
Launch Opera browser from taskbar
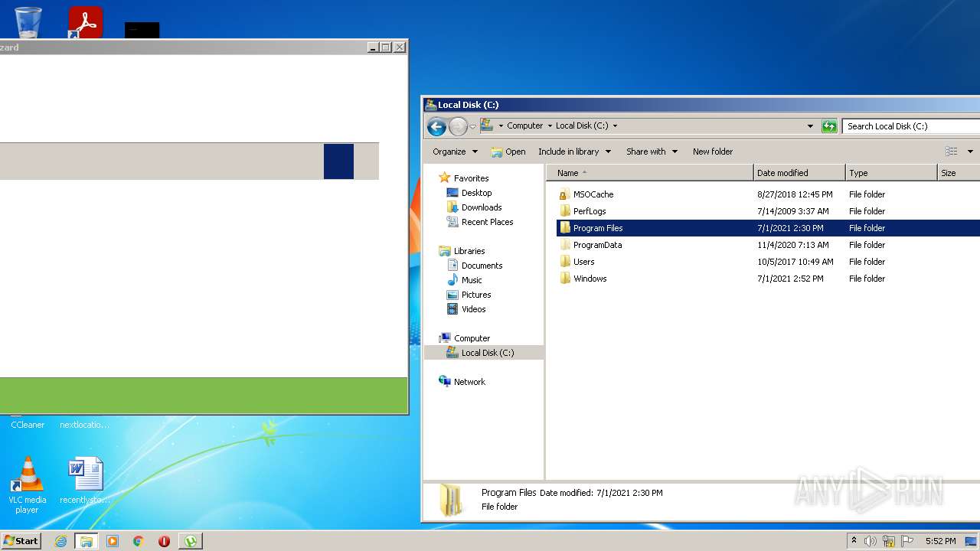point(164,541)
